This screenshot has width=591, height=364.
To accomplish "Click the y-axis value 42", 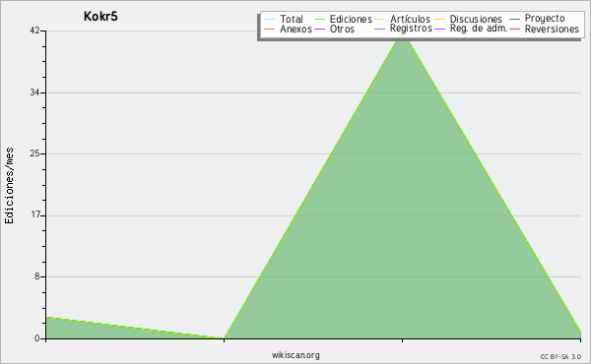I will coord(34,30).
